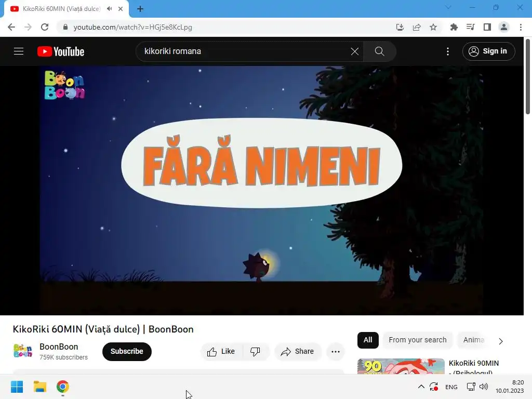The width and height of the screenshot is (532, 399).
Task: Open File Explorer from taskbar
Action: pos(40,387)
